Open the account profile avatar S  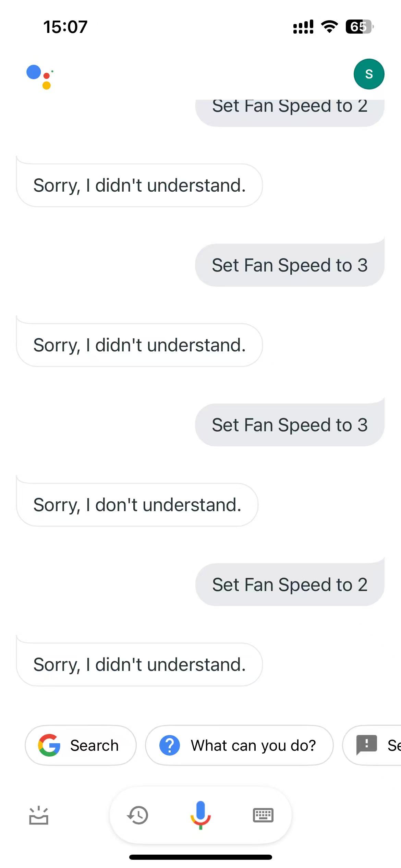369,74
